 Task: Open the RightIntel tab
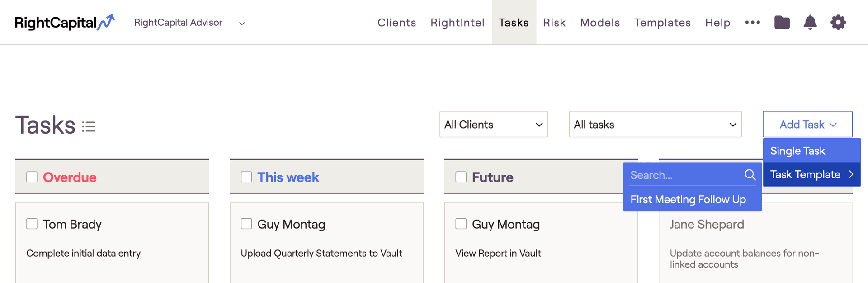click(458, 23)
